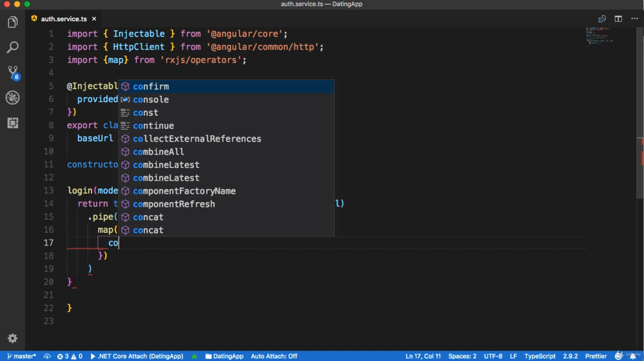Pick 'collectExternalReferences' suggestion

click(x=197, y=139)
